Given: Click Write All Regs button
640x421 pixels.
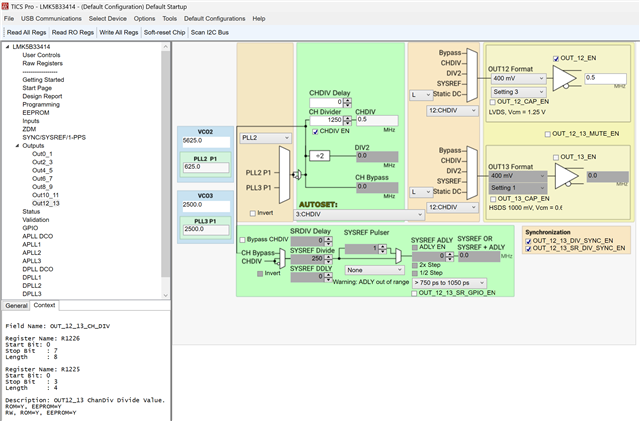Looking at the screenshot, I should point(119,33).
